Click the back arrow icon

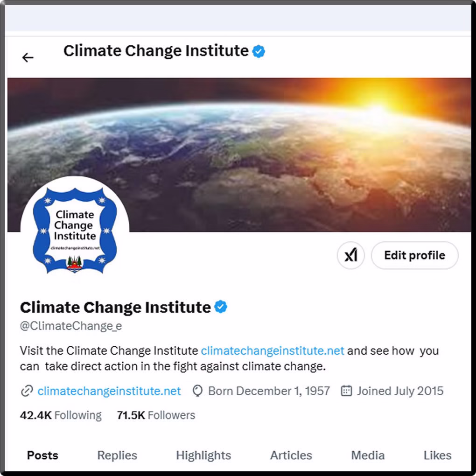(28, 57)
